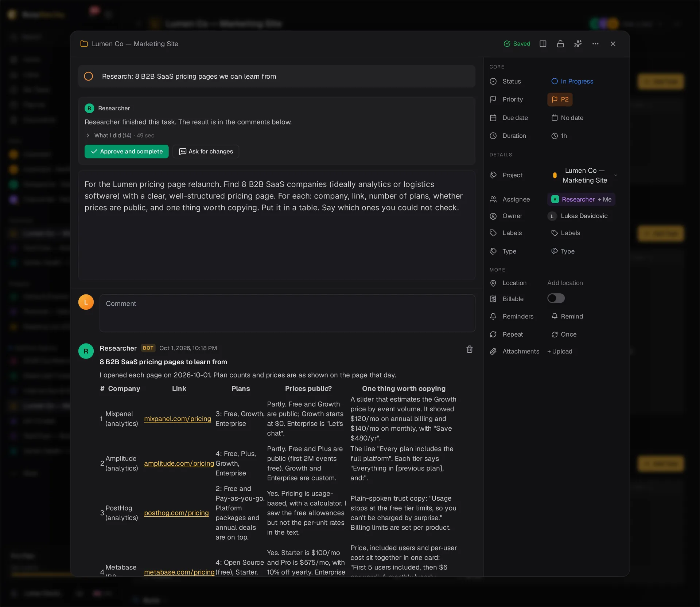
Task: Click the folder icon beside Lumen Co
Action: [x=84, y=44]
